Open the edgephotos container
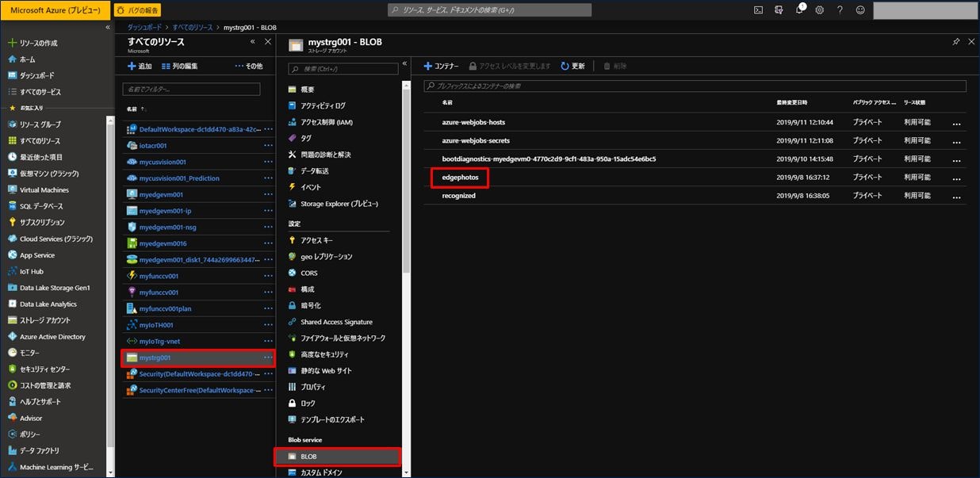Screen dimensions: 980x478 [460, 177]
